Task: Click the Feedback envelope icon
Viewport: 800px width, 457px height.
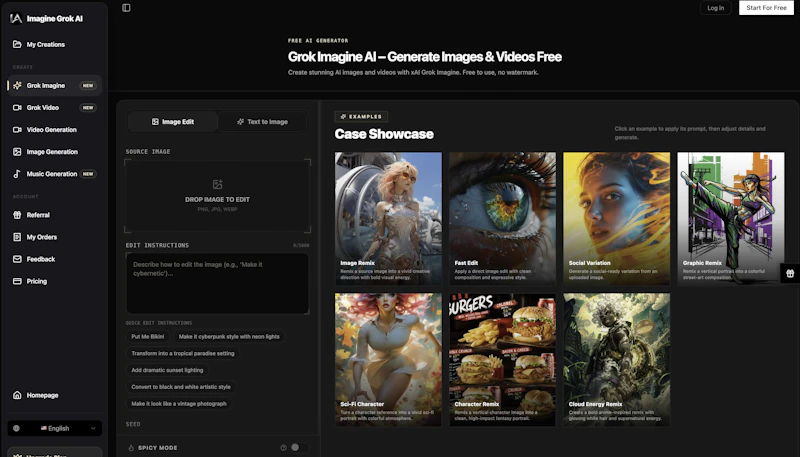Action: [x=17, y=259]
